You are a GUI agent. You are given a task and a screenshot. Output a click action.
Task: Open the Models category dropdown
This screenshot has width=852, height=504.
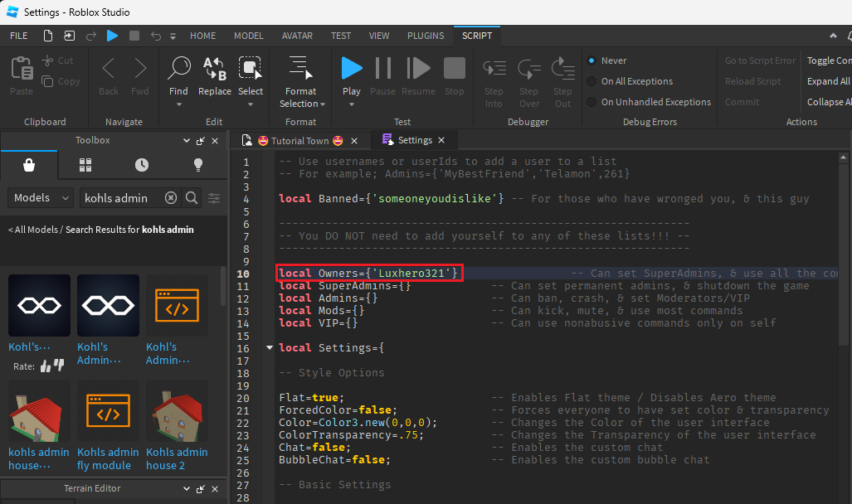(40, 198)
